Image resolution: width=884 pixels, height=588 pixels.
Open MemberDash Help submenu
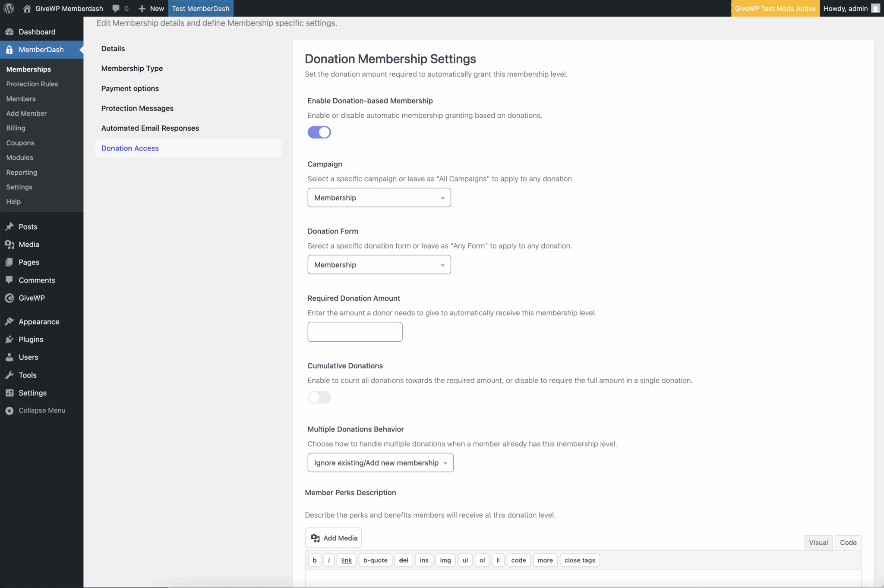pos(13,201)
